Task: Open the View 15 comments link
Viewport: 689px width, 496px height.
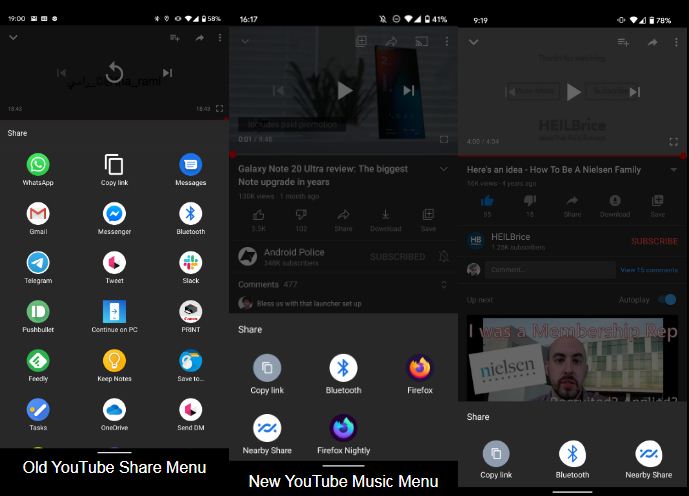Action: pos(648,270)
